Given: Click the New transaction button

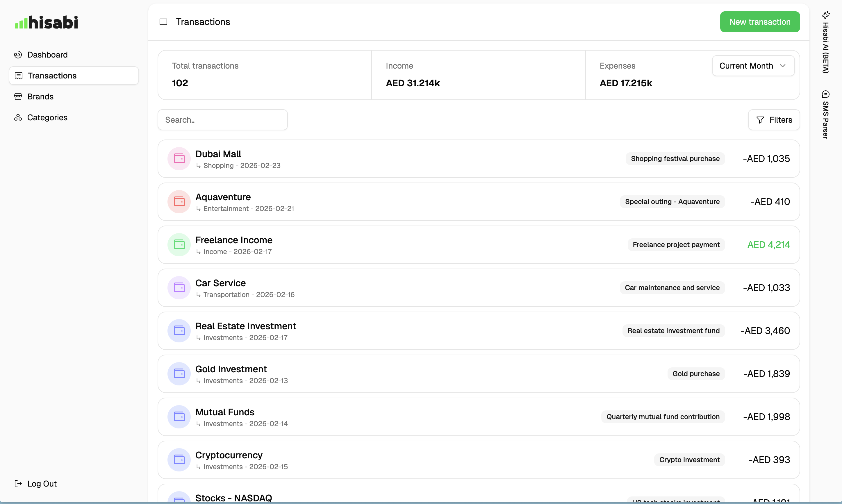Looking at the screenshot, I should point(759,22).
